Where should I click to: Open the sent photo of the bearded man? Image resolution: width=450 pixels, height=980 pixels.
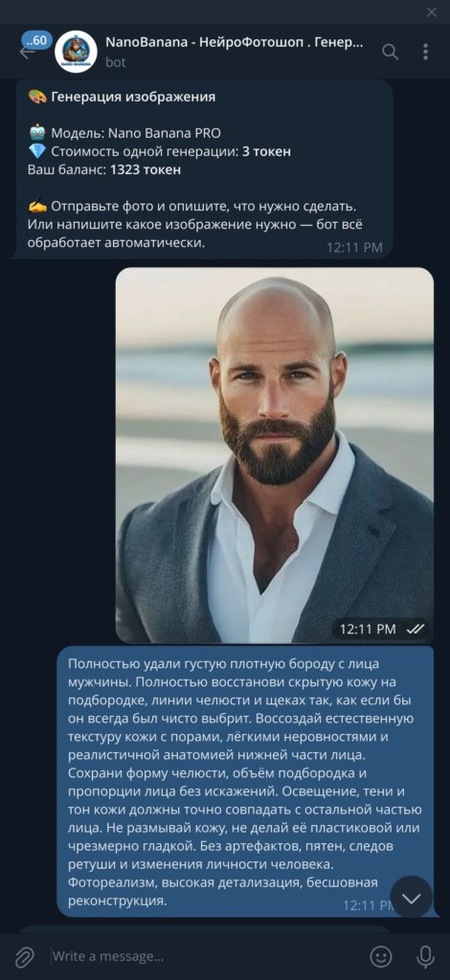click(275, 456)
